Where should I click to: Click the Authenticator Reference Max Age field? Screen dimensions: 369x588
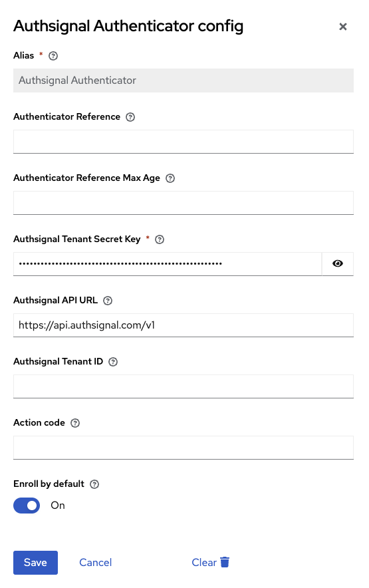pos(184,202)
